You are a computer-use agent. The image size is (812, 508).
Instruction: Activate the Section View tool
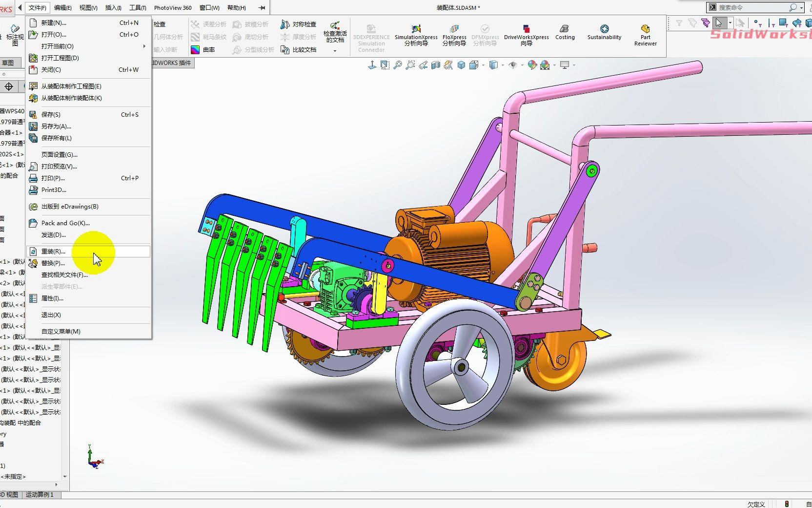coord(437,64)
